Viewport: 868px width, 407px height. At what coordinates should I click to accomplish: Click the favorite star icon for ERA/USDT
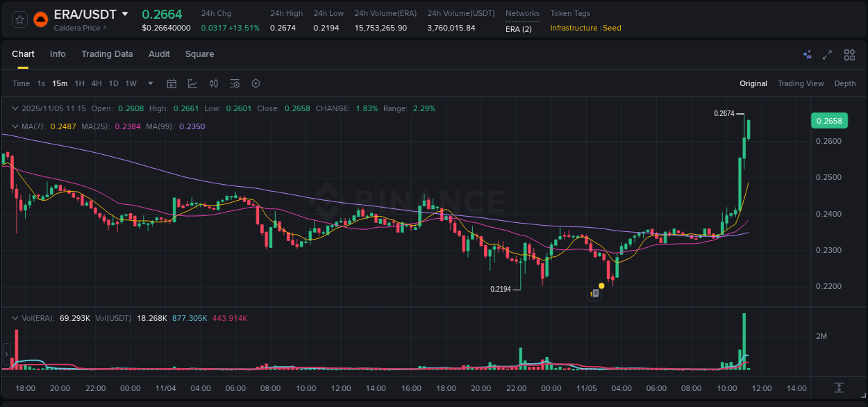[x=19, y=19]
